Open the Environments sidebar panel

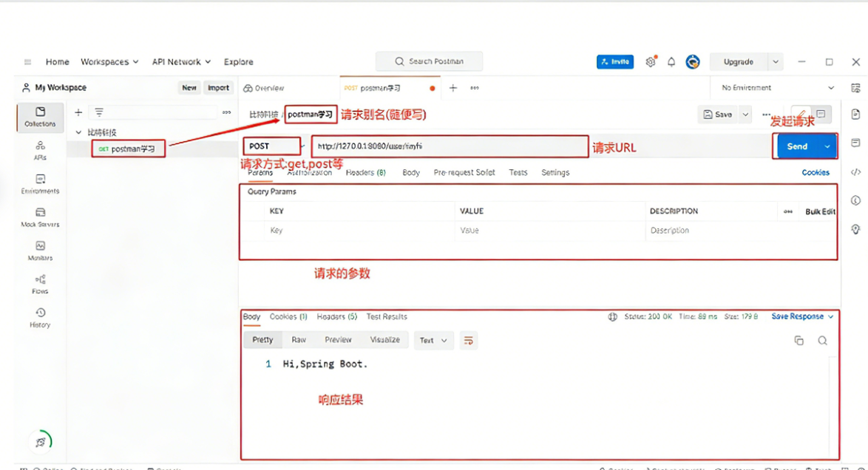click(40, 184)
